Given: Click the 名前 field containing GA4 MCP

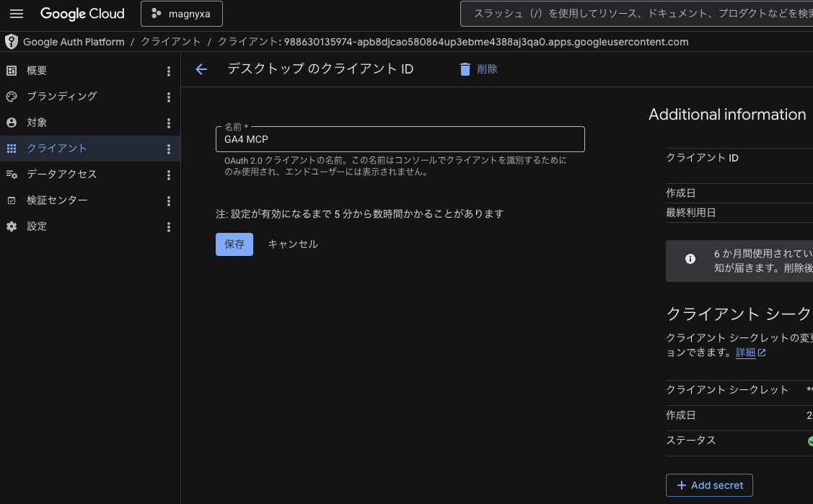Looking at the screenshot, I should click(x=400, y=140).
